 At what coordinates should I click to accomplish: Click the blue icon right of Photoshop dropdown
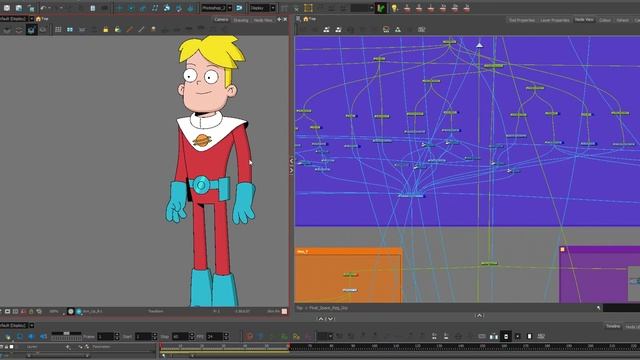pyautogui.click(x=239, y=8)
